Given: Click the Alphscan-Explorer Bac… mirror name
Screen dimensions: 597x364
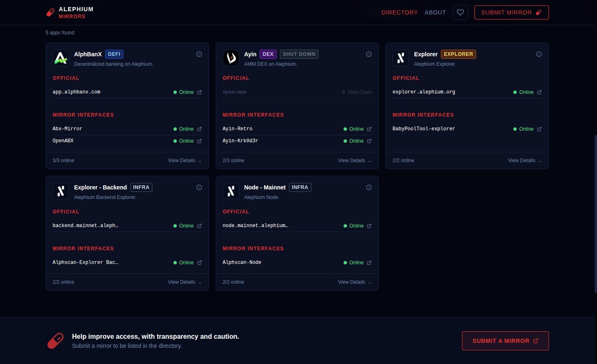Looking at the screenshot, I should coord(85,262).
